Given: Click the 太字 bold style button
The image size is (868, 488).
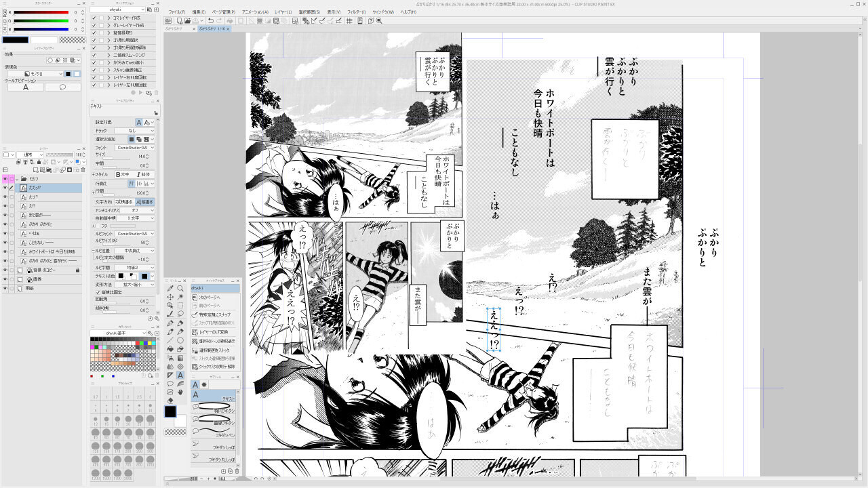Looking at the screenshot, I should coord(124,174).
